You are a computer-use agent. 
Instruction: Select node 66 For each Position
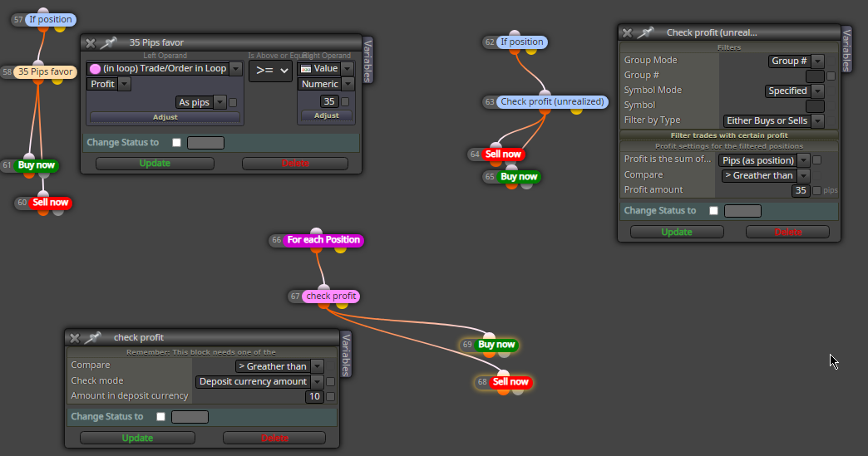(x=323, y=240)
